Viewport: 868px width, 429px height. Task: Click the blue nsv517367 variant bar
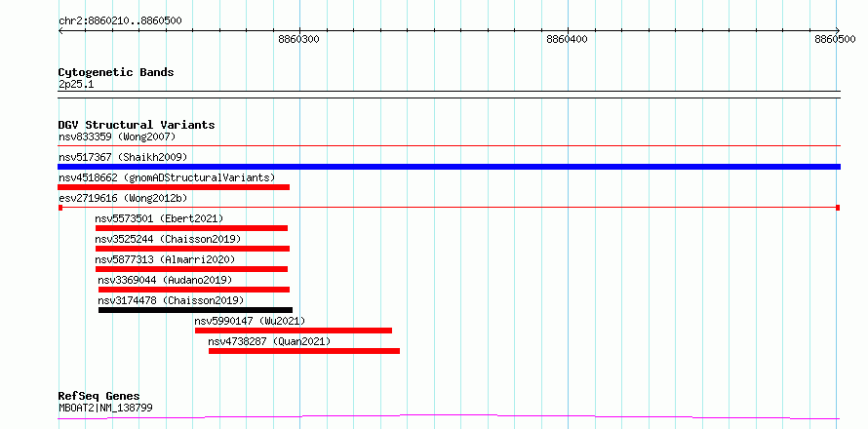(x=450, y=167)
